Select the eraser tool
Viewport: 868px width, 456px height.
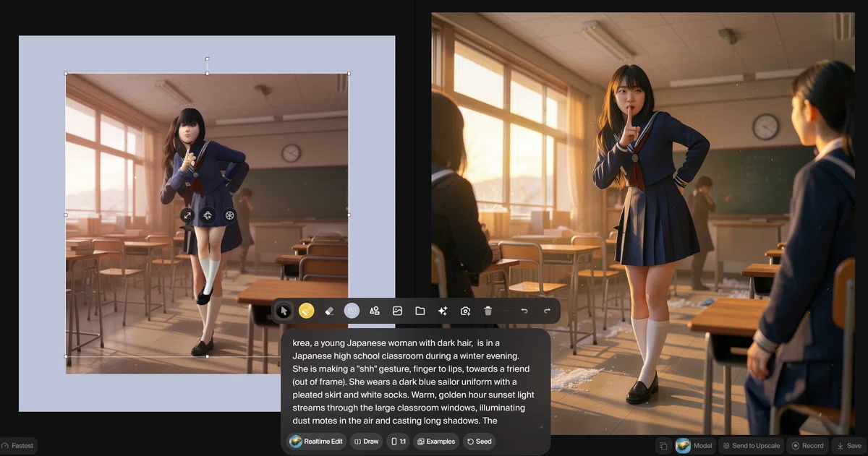point(329,311)
